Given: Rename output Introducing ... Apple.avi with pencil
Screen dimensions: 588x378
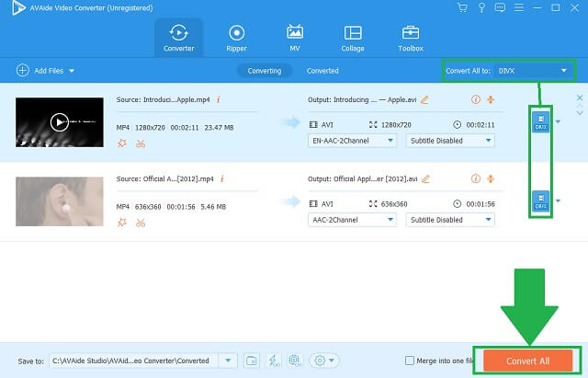Looking at the screenshot, I should (x=424, y=100).
